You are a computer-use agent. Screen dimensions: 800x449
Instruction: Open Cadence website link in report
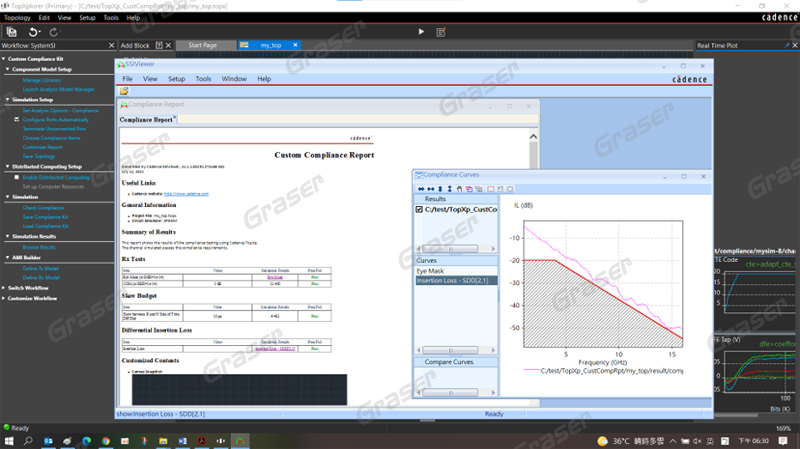click(x=186, y=194)
